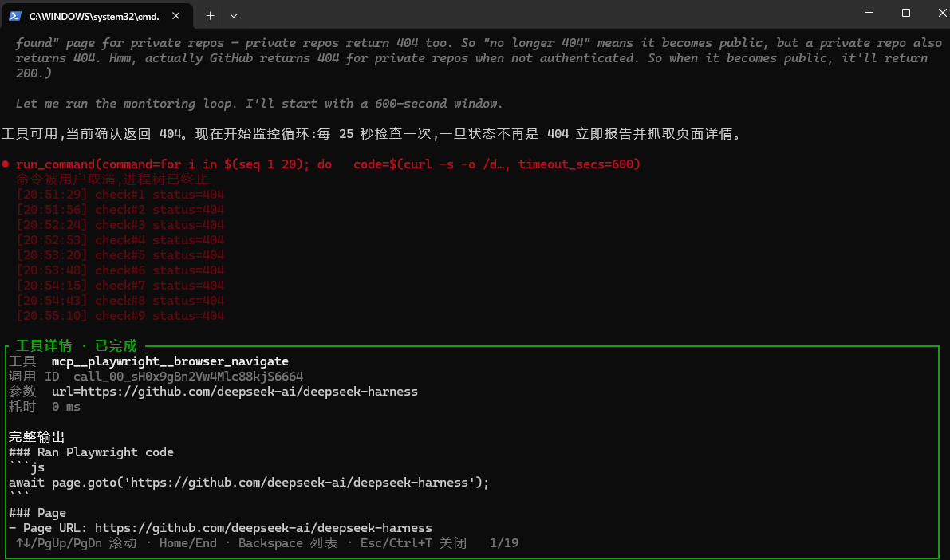Click log line check#7 status=404
The height and width of the screenshot is (560, 950).
point(120,286)
